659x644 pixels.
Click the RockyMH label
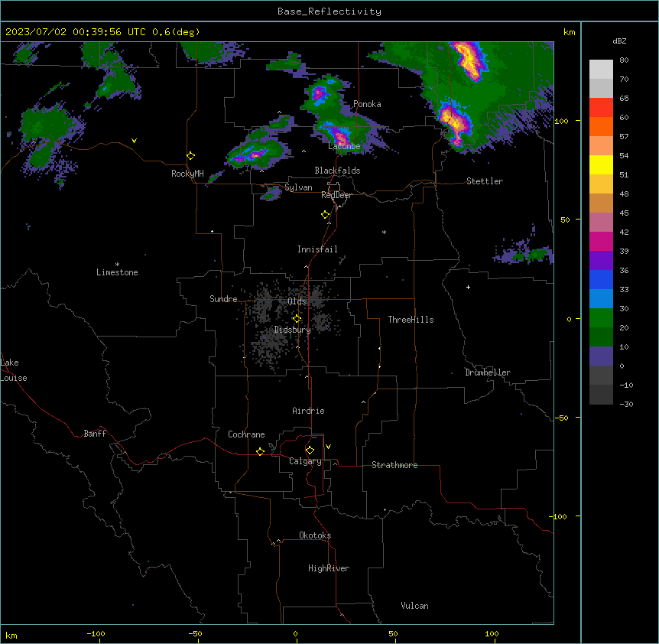pyautogui.click(x=187, y=174)
